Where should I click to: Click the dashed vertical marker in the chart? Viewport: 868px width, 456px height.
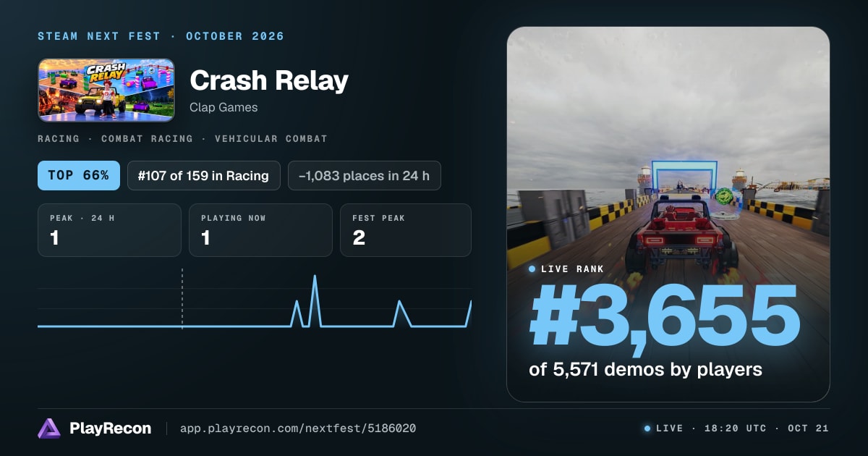click(x=182, y=299)
